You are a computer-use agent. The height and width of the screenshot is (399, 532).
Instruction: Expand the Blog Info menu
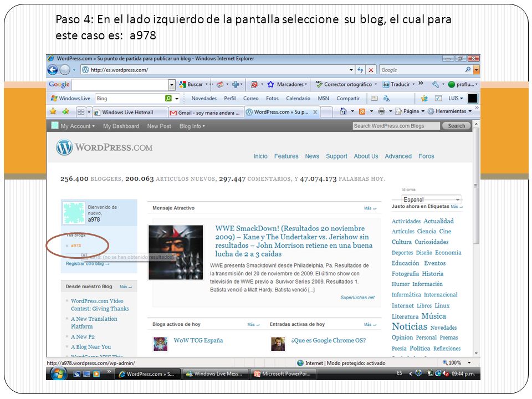click(192, 126)
